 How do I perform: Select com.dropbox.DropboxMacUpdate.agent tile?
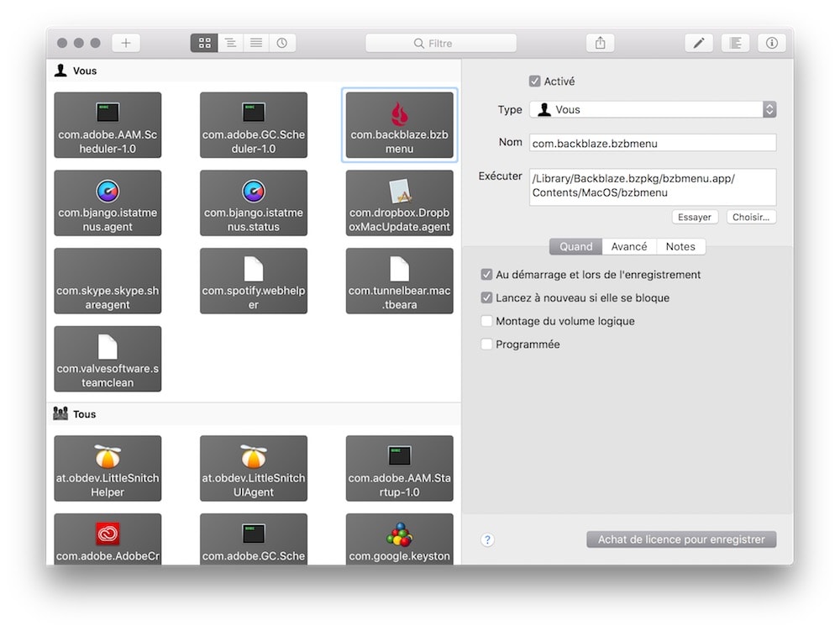tap(400, 203)
